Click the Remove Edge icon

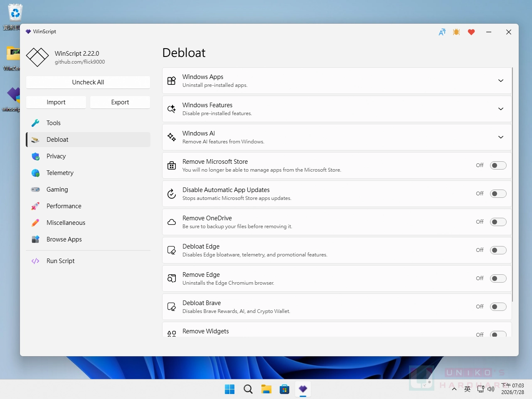(172, 278)
